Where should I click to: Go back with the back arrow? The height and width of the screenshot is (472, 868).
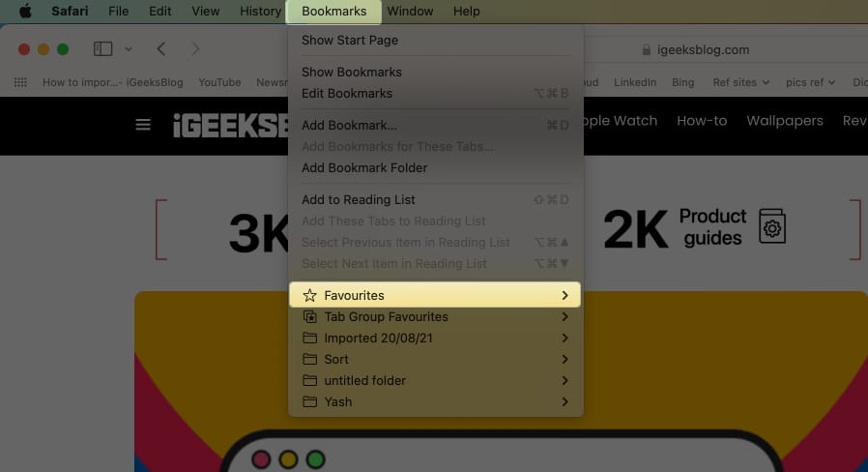tap(161, 49)
